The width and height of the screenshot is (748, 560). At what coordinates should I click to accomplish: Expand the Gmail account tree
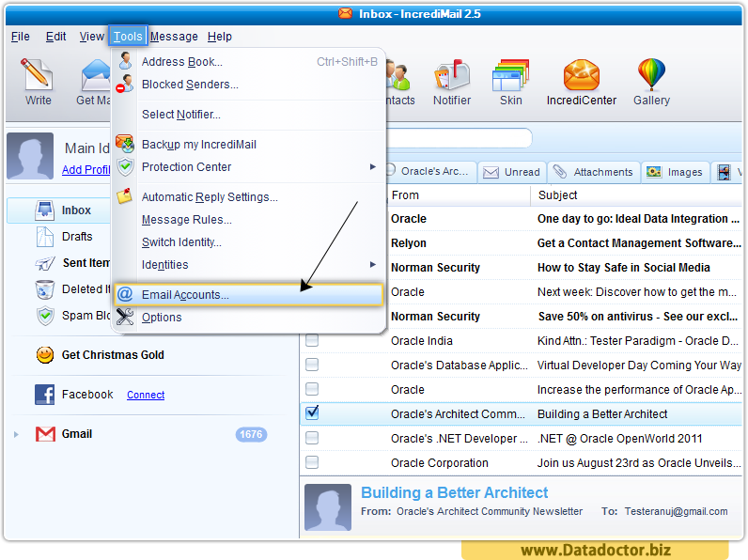tap(16, 434)
